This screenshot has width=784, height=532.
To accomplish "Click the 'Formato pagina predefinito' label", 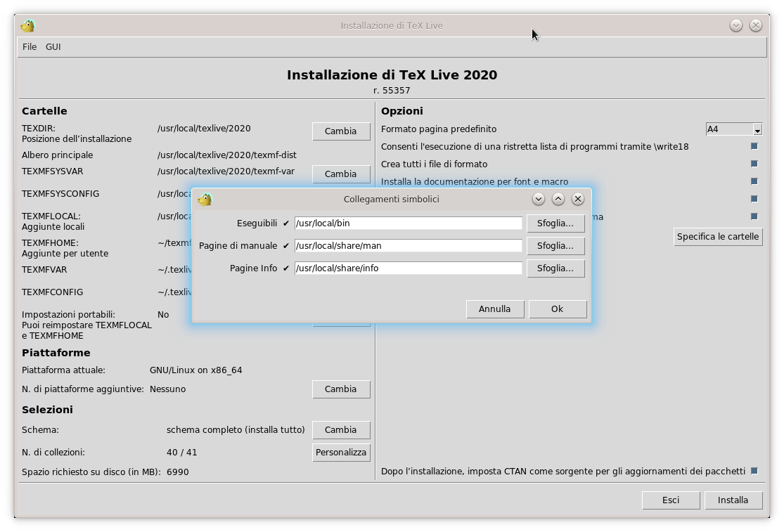I will pyautogui.click(x=439, y=129).
